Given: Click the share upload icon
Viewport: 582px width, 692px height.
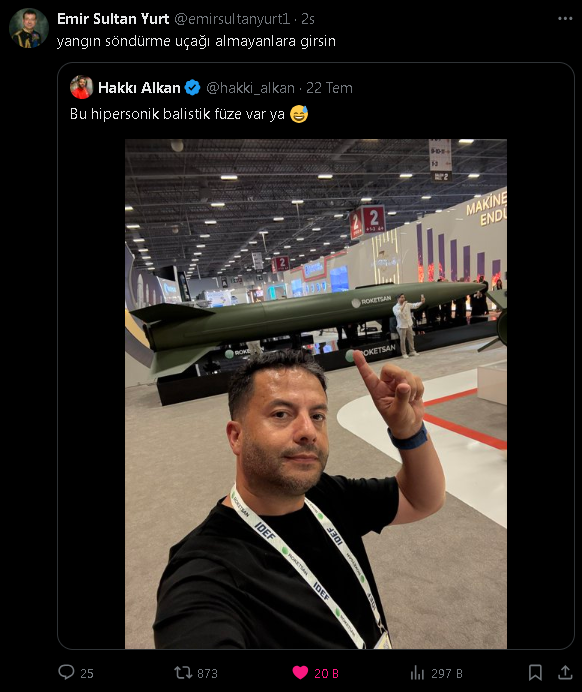Looking at the screenshot, I should pos(565,672).
